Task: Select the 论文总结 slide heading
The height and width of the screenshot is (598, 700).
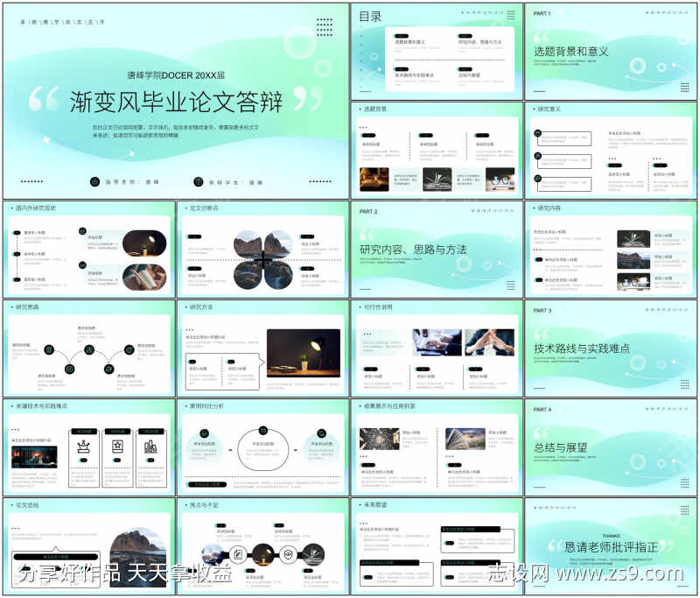Action: pyautogui.click(x=27, y=505)
